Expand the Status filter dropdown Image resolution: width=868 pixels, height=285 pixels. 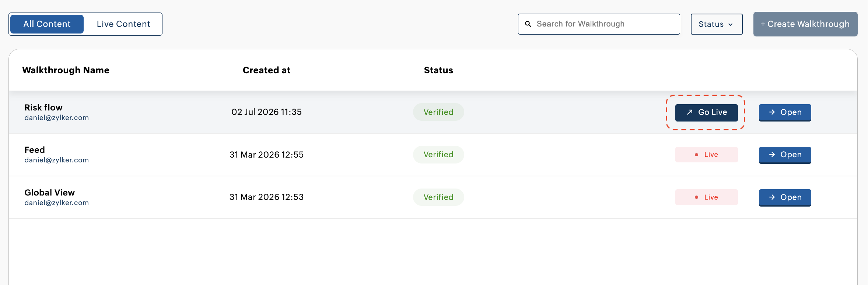tap(717, 24)
